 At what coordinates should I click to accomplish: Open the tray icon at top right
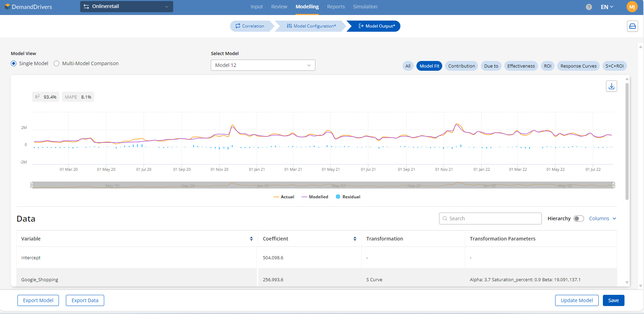(632, 26)
